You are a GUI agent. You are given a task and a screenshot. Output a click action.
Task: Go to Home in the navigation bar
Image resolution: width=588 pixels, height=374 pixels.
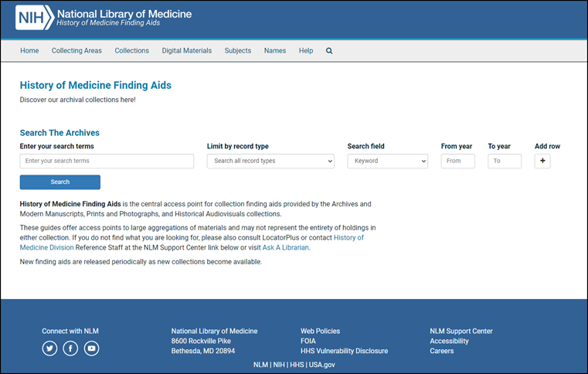(x=29, y=51)
